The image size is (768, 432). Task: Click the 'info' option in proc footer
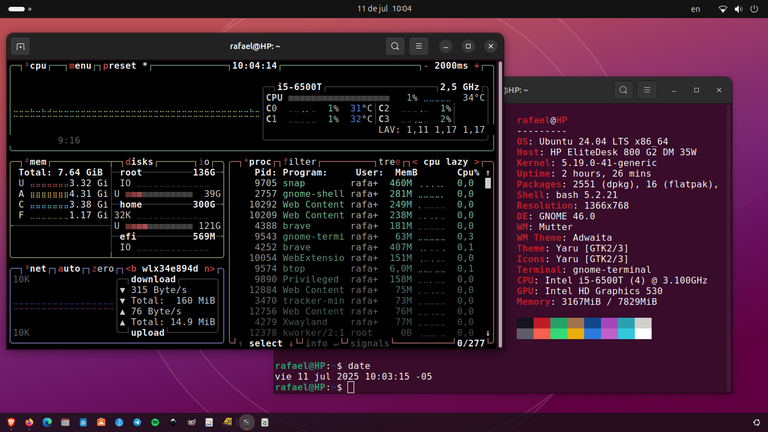click(x=316, y=343)
